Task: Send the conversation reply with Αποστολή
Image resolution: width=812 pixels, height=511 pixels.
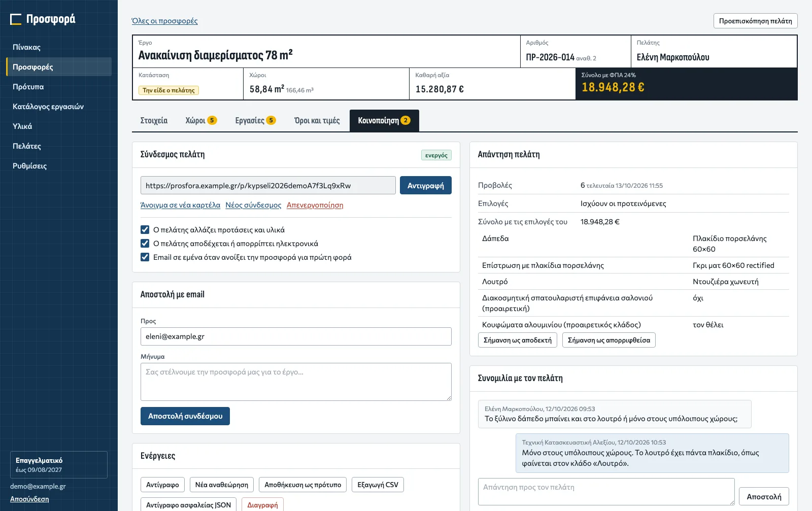Action: (x=764, y=497)
